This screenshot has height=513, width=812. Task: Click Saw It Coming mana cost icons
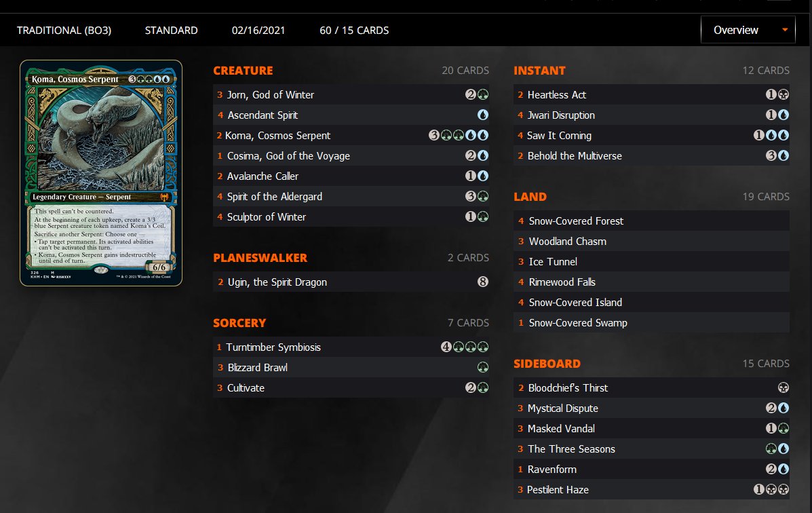(x=771, y=135)
